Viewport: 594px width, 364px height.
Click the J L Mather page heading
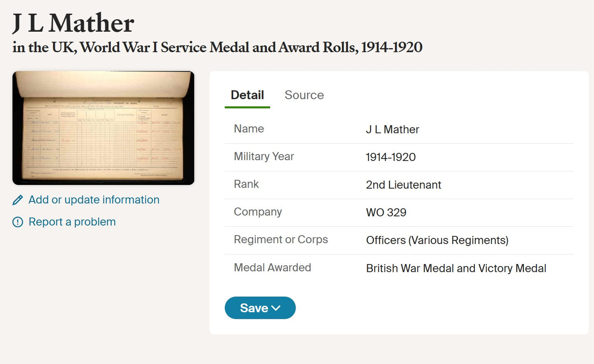(73, 23)
